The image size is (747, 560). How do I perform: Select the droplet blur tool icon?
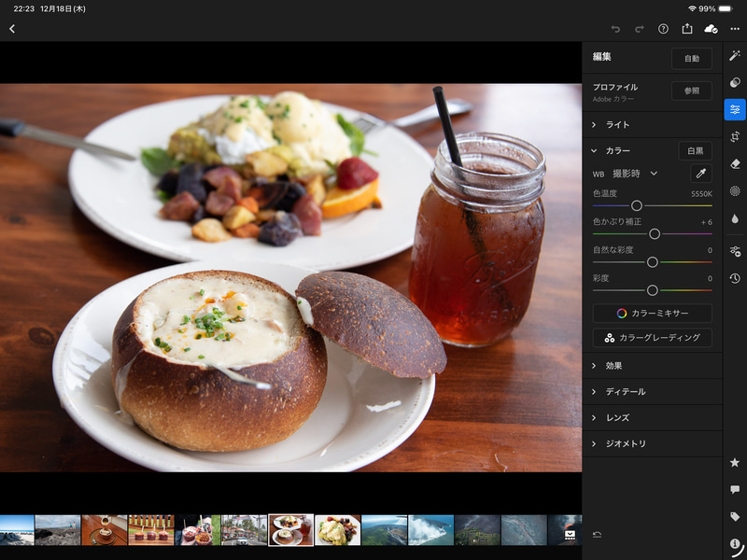coord(735,218)
